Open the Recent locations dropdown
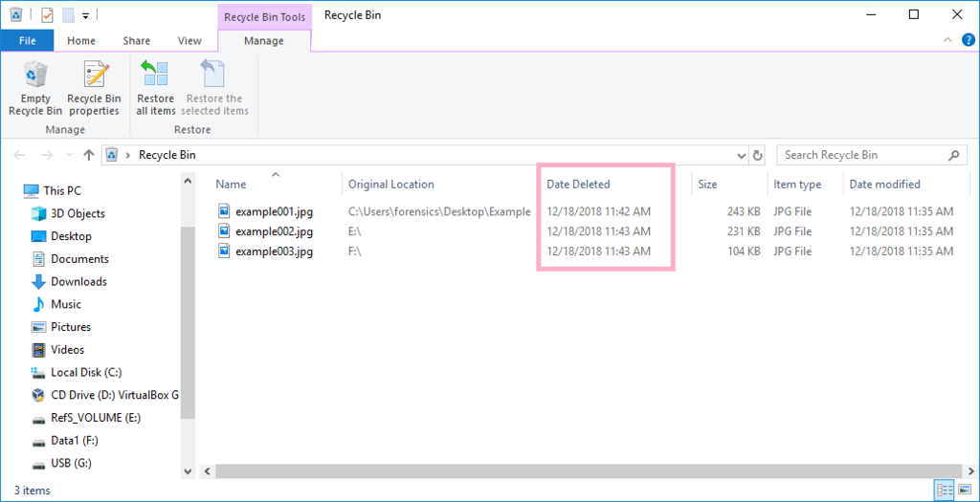Viewport: 980px width, 502px height. [x=68, y=156]
